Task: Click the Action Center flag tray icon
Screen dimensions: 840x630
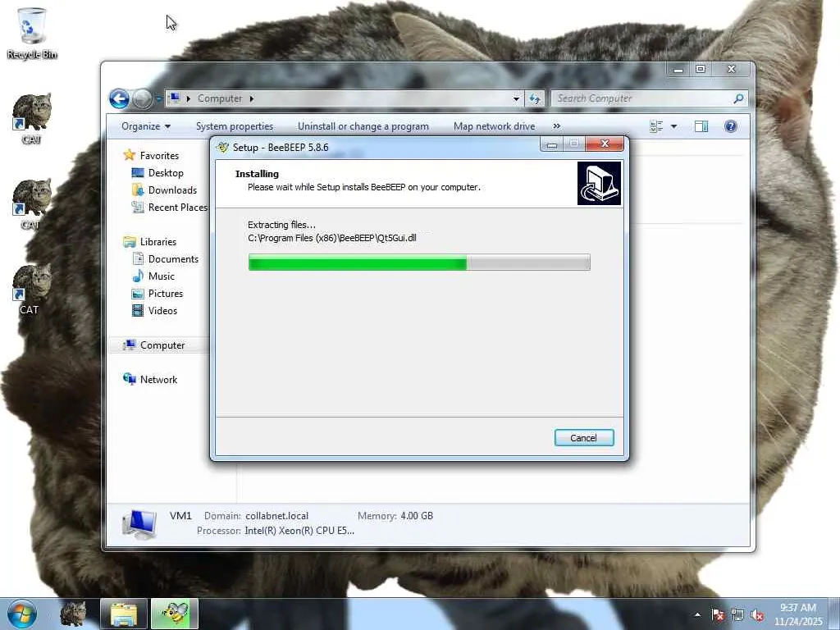Action: [x=718, y=614]
